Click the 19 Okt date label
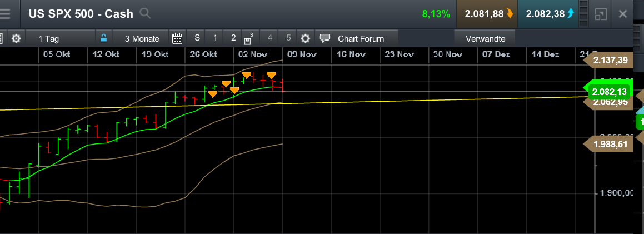Screen dimensions: 644x234 (155, 54)
